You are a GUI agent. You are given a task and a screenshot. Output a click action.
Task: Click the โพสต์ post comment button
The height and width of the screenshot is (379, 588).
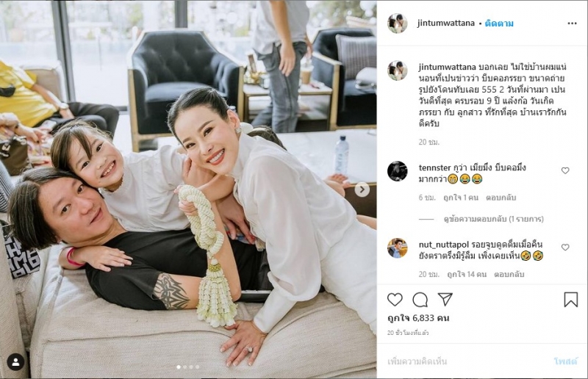click(565, 361)
